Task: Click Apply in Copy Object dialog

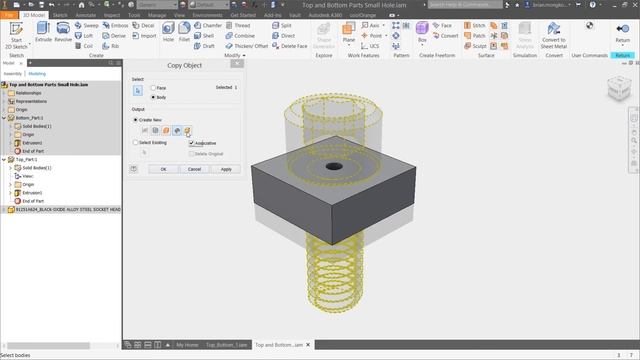Action: tap(226, 169)
